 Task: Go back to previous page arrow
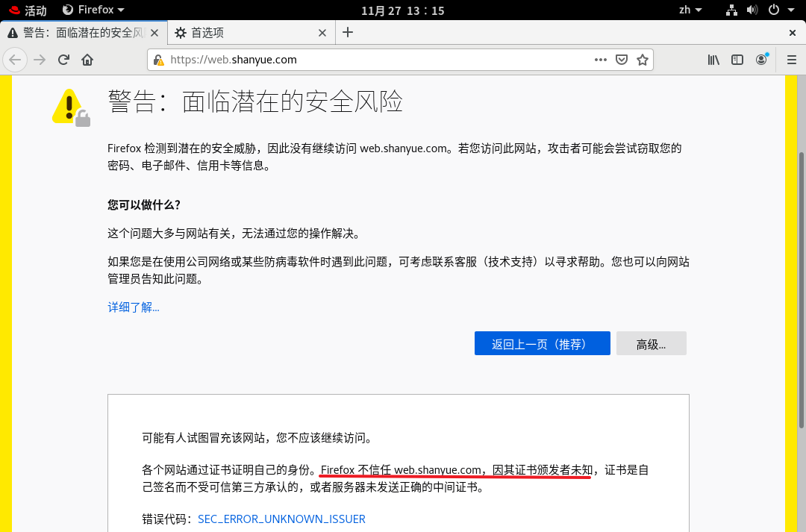click(x=15, y=60)
